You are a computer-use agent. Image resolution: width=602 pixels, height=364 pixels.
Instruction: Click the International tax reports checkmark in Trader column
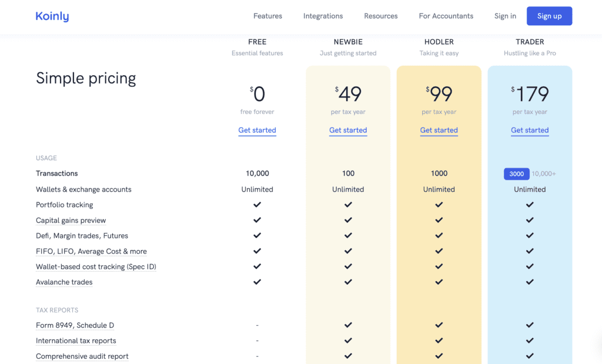pyautogui.click(x=530, y=340)
